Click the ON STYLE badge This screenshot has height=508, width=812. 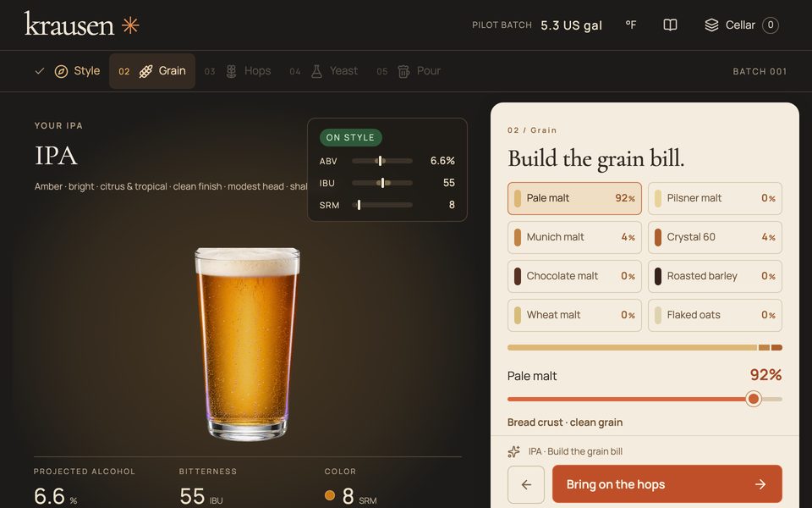(350, 137)
